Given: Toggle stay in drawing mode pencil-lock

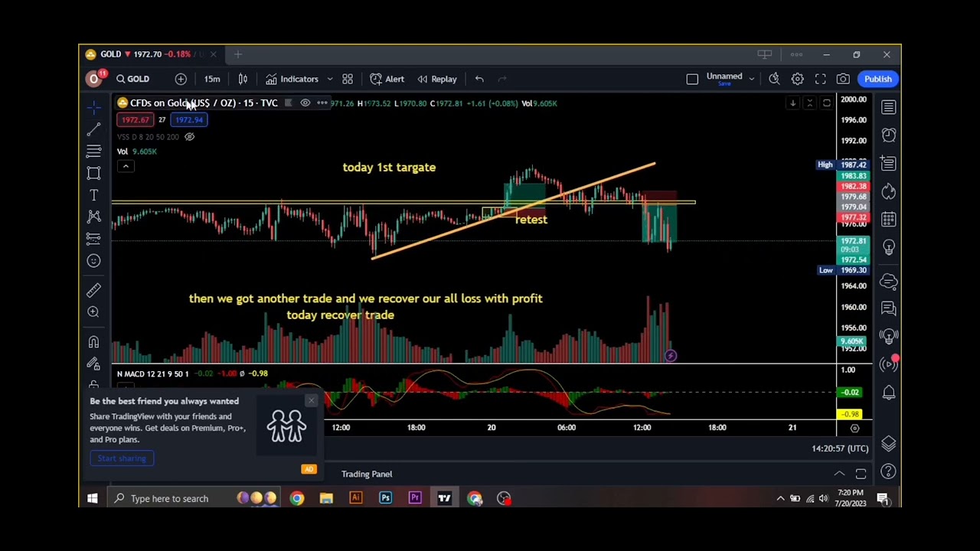Looking at the screenshot, I should [93, 364].
